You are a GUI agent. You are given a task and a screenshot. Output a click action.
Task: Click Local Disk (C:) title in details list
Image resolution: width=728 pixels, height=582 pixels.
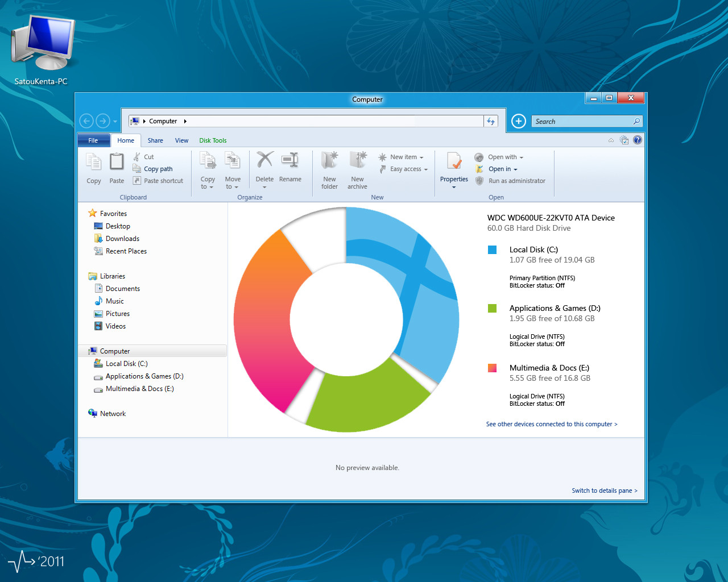click(533, 250)
